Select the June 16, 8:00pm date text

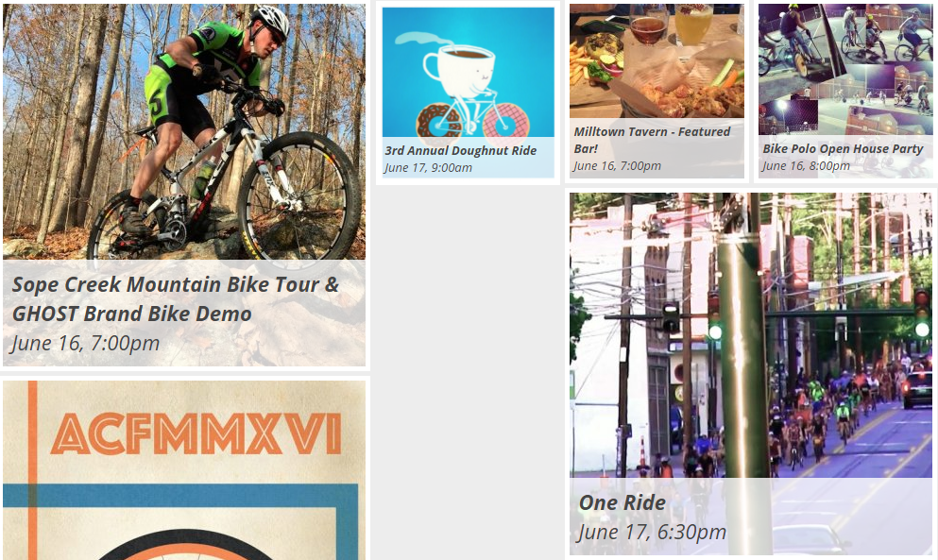coord(806,165)
